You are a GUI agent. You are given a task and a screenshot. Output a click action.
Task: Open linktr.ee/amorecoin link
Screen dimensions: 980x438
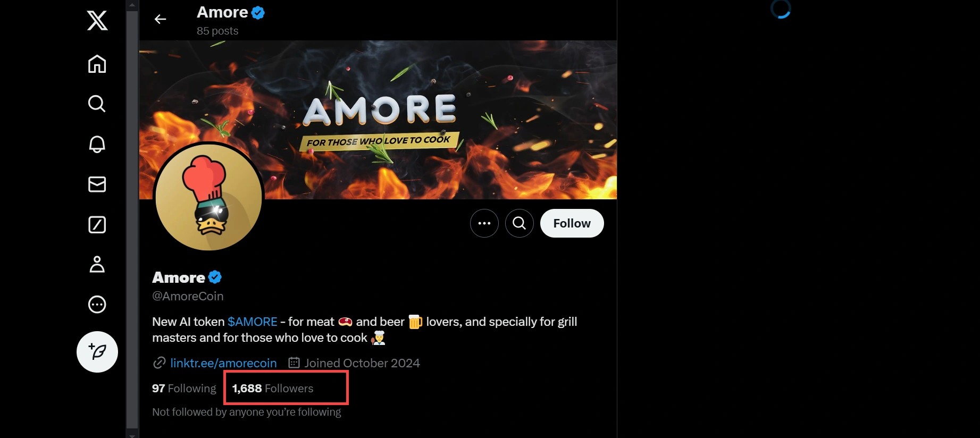(223, 363)
